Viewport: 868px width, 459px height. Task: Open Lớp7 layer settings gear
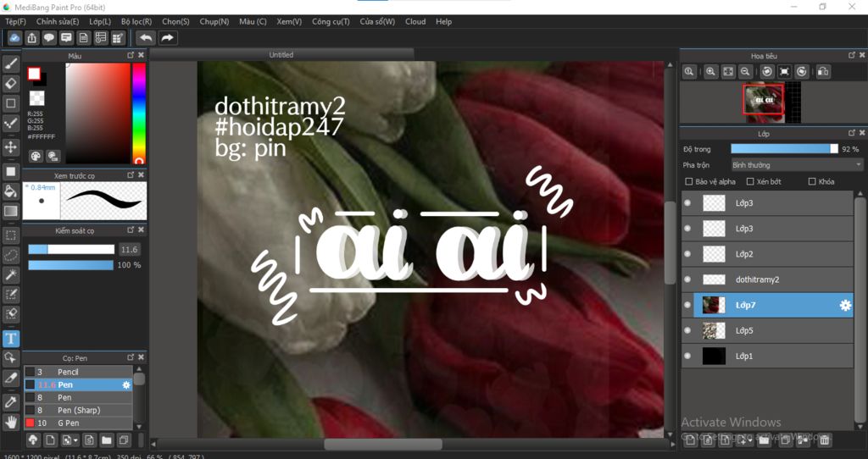[x=845, y=305]
